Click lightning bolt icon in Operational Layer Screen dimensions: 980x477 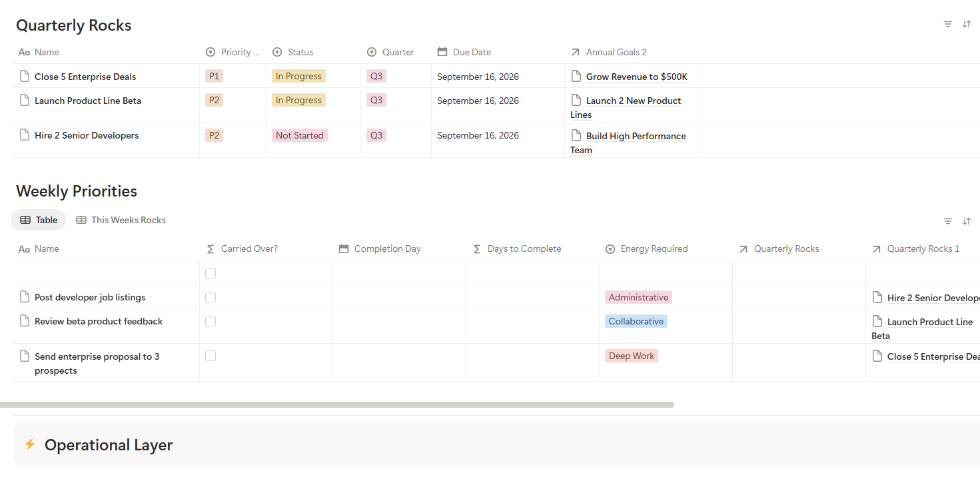coord(30,444)
